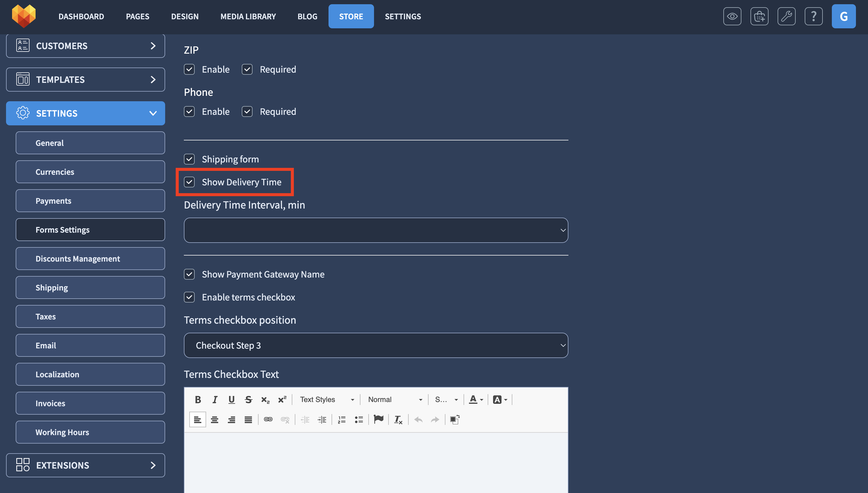Open the Text Styles dropdown
Image resolution: width=868 pixels, height=493 pixels.
click(x=327, y=400)
